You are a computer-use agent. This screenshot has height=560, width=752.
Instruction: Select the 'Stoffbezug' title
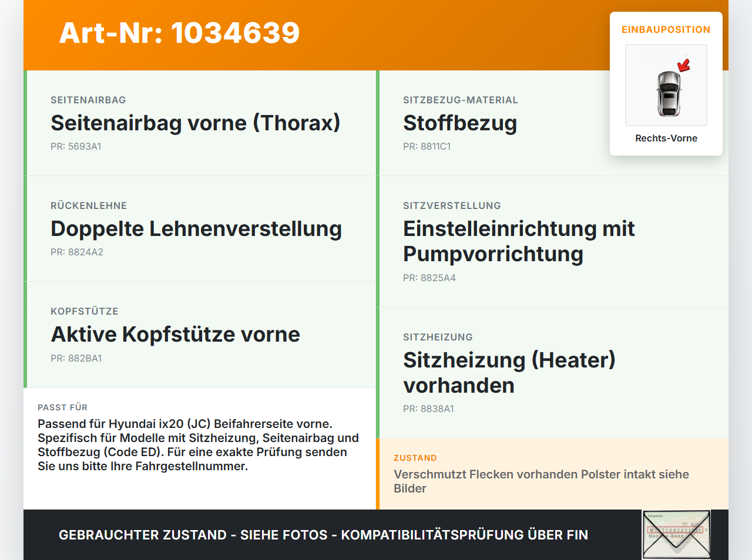click(x=460, y=123)
